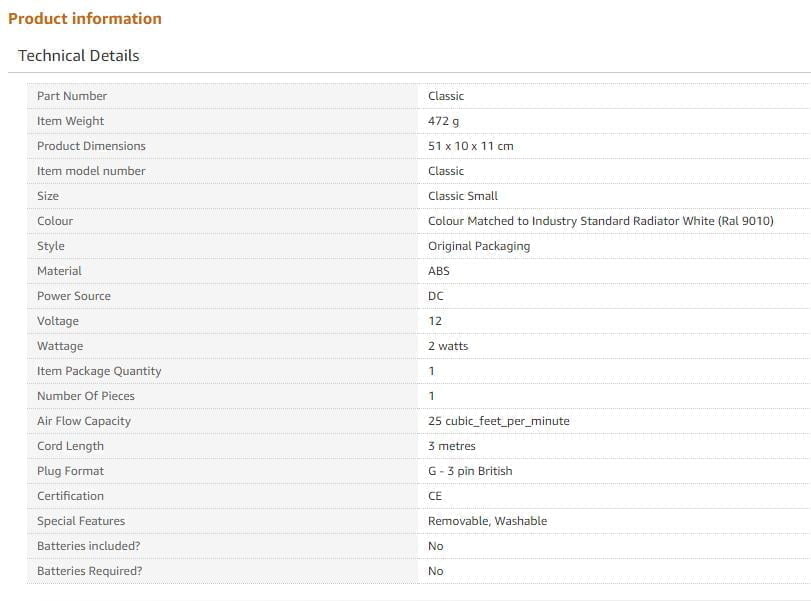
Task: Click the Radiator White colour description
Action: 601,221
